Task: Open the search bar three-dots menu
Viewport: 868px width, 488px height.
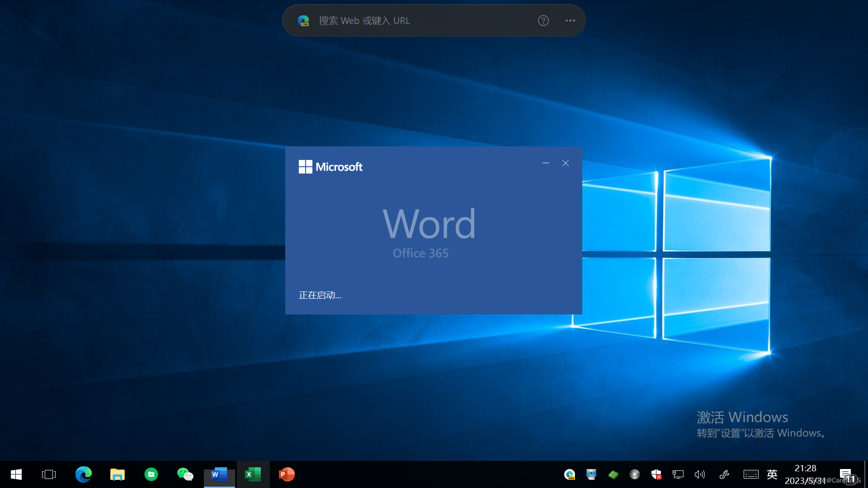Action: click(570, 21)
